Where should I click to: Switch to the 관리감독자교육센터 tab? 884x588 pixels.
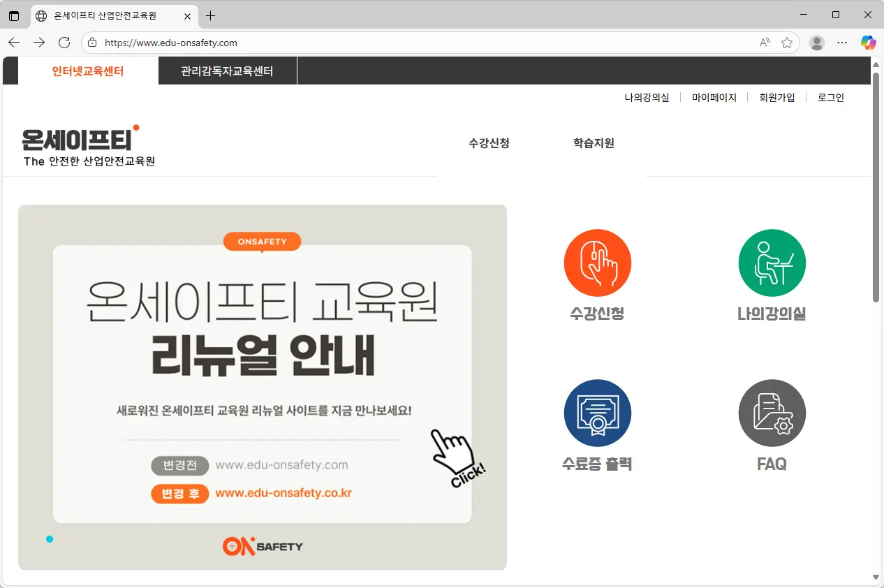click(x=227, y=71)
